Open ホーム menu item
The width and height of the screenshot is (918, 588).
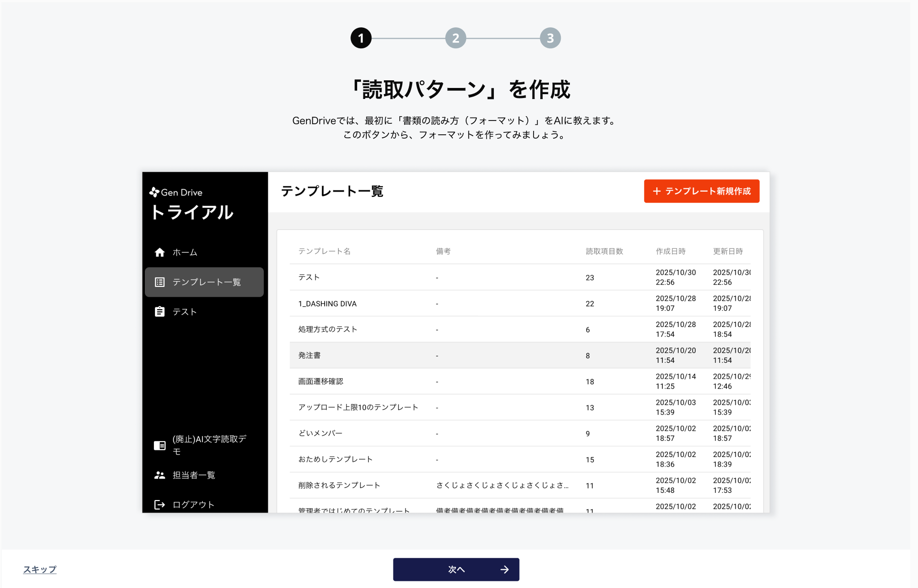coord(185,252)
